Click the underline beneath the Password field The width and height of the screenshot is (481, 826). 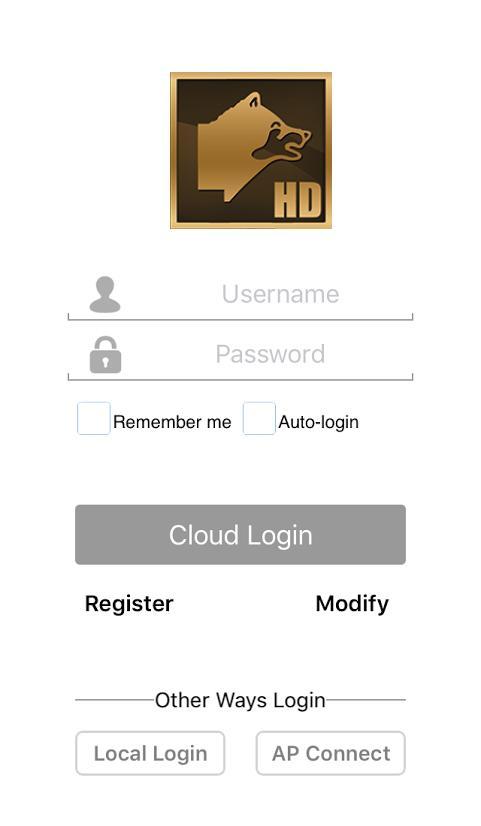[240, 379]
